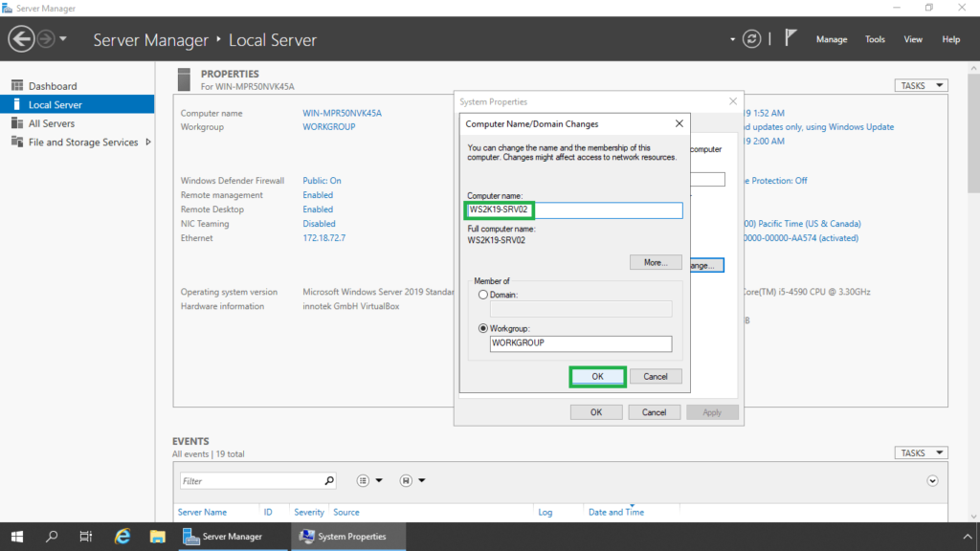Image resolution: width=980 pixels, height=551 pixels.
Task: Click Remote Desktop Enabled link
Action: click(318, 209)
